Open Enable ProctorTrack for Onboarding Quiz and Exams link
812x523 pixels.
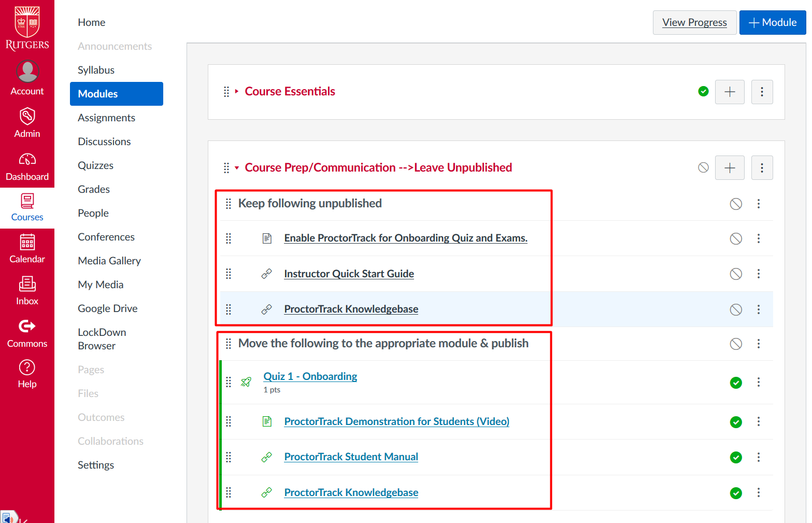406,238
